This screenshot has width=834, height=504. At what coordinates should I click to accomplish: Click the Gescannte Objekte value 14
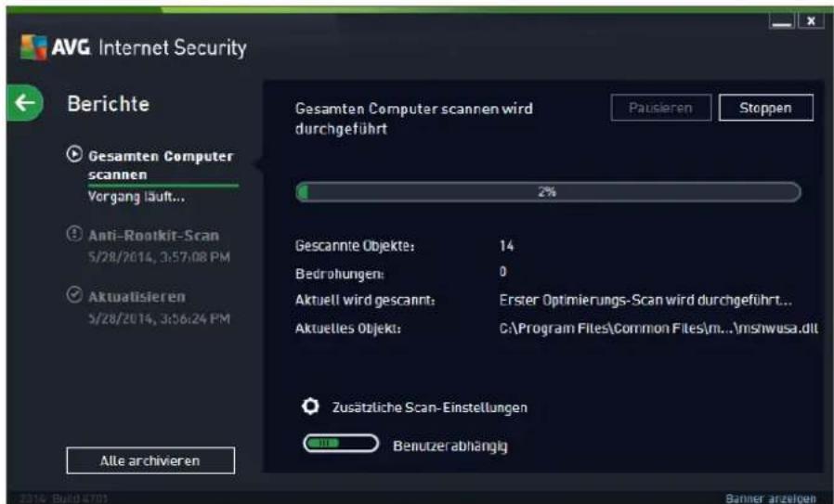tap(506, 246)
